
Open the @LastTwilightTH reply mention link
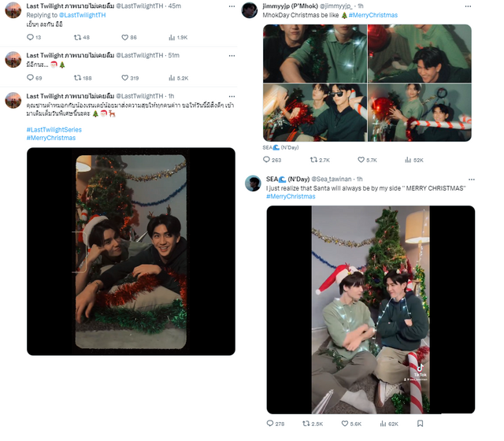[82, 15]
